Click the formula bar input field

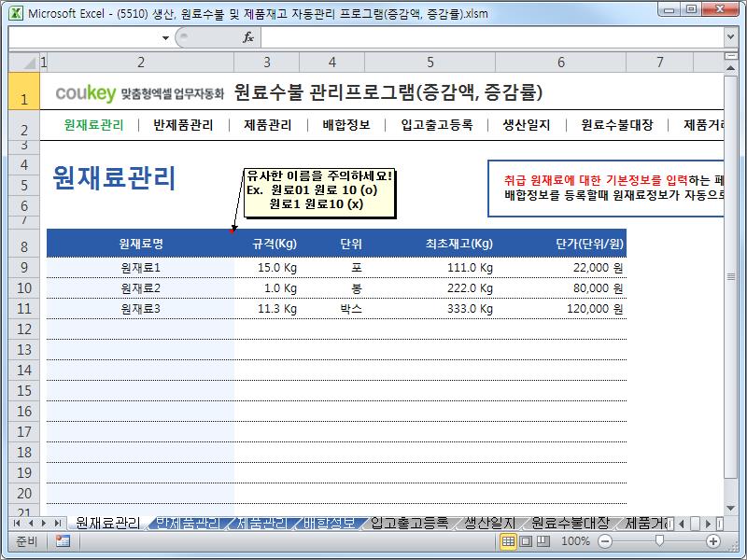[x=492, y=37]
